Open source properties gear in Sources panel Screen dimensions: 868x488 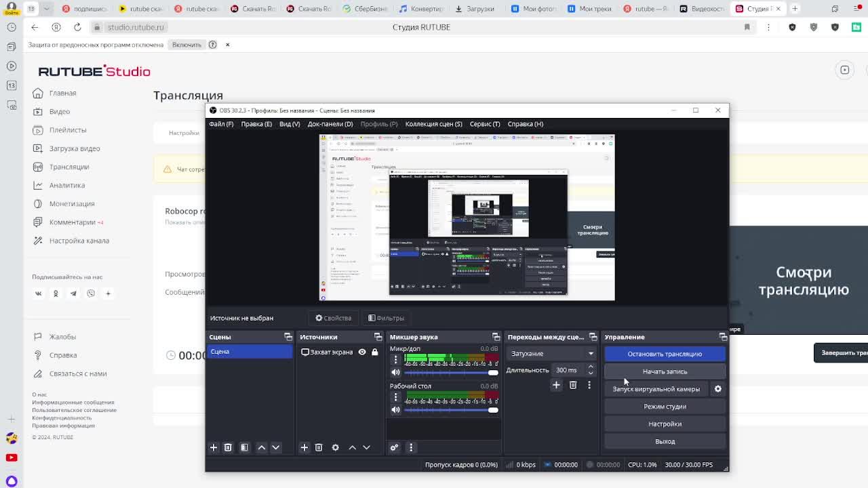click(x=335, y=447)
